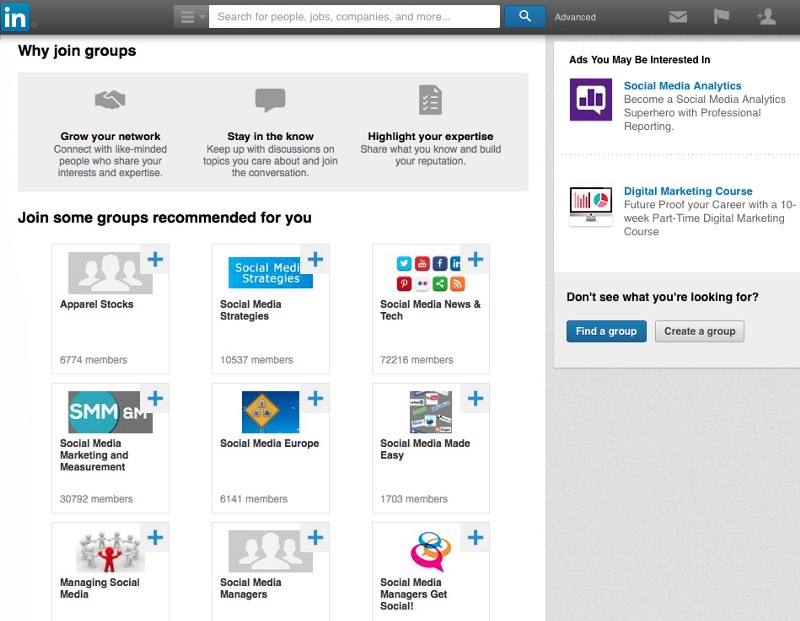The image size is (800, 621).
Task: Click the Stay in the know heading
Action: point(270,136)
